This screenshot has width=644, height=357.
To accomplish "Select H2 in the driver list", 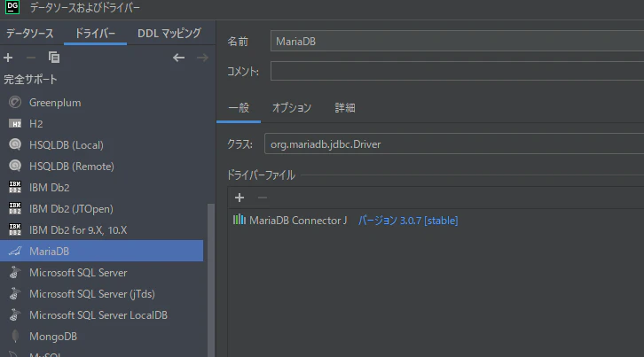I will [101, 123].
